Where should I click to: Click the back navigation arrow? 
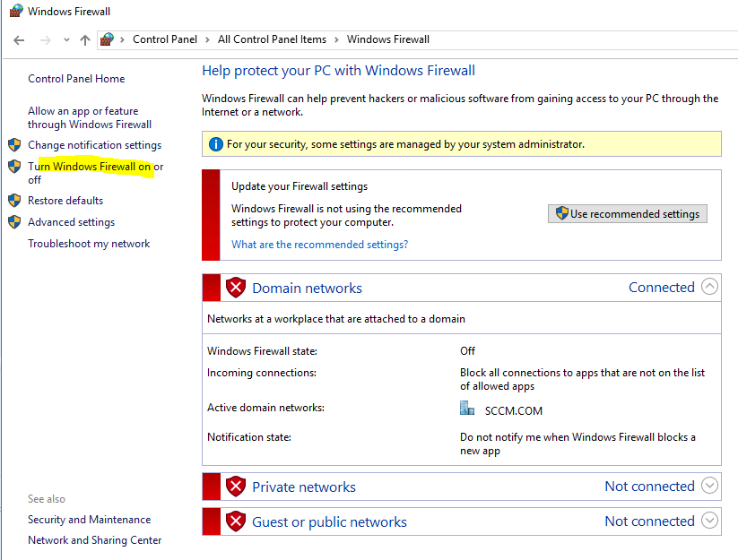tap(18, 39)
